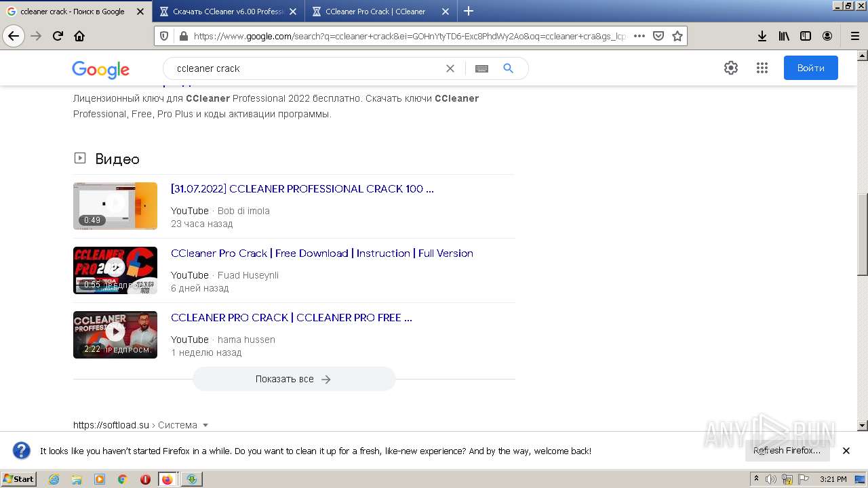The height and width of the screenshot is (488, 868).
Task: Sign in with the Войти button
Action: pyautogui.click(x=810, y=68)
